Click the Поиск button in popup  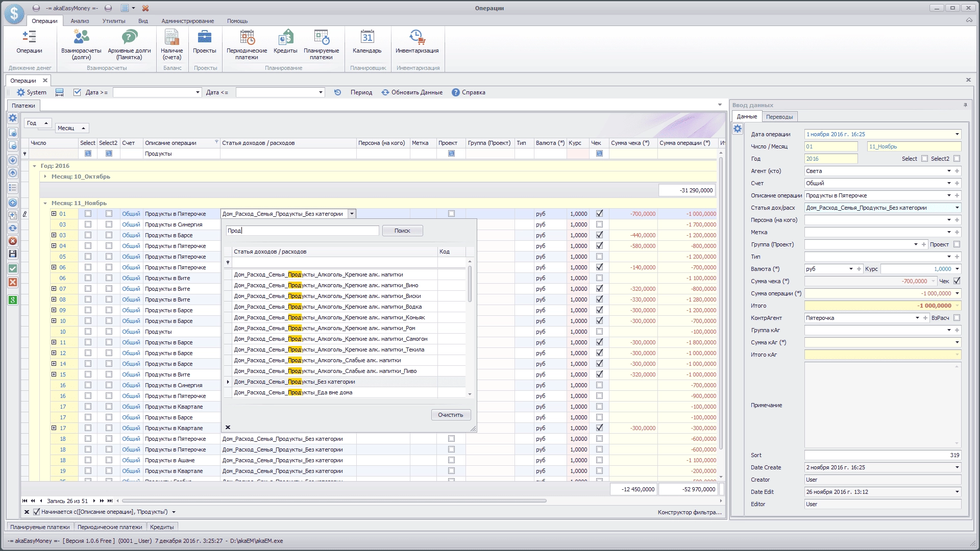(402, 231)
